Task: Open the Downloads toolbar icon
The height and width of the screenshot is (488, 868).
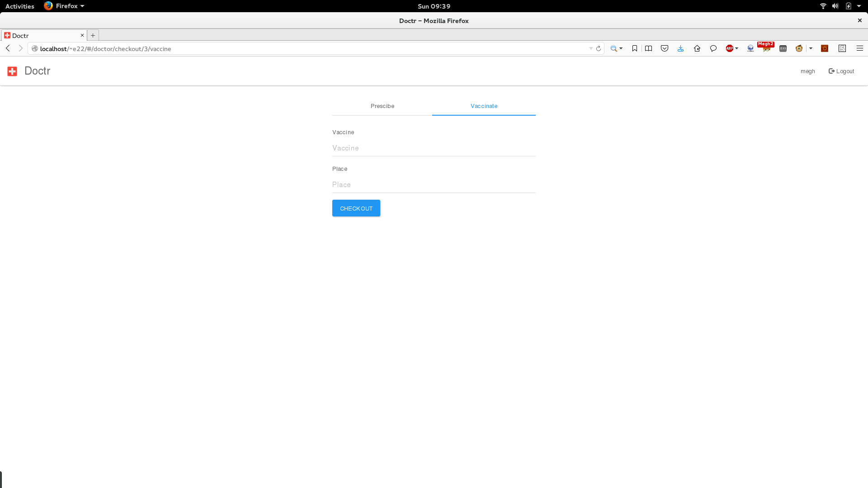Action: click(x=680, y=48)
